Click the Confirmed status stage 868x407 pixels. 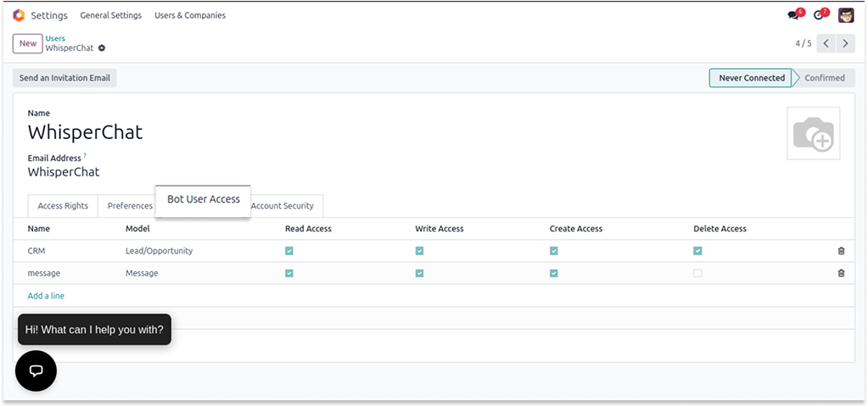pos(825,78)
